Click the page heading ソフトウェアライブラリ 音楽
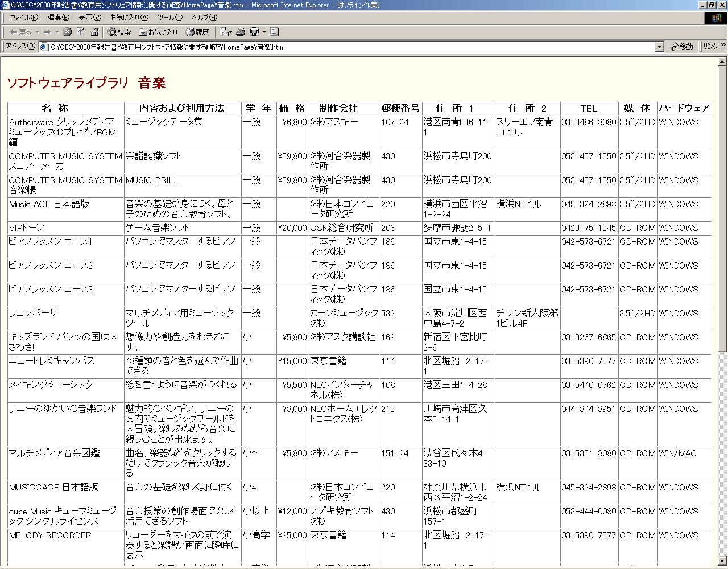Viewport: 728px width, 569px height. (x=86, y=83)
